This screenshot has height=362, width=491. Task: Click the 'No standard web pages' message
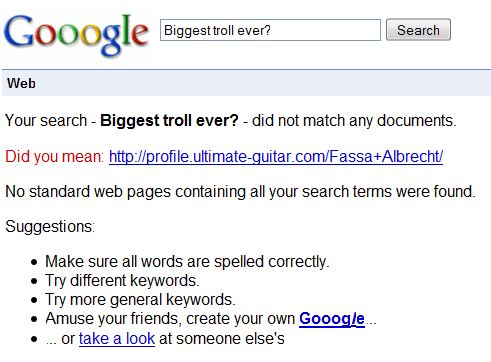tap(240, 192)
